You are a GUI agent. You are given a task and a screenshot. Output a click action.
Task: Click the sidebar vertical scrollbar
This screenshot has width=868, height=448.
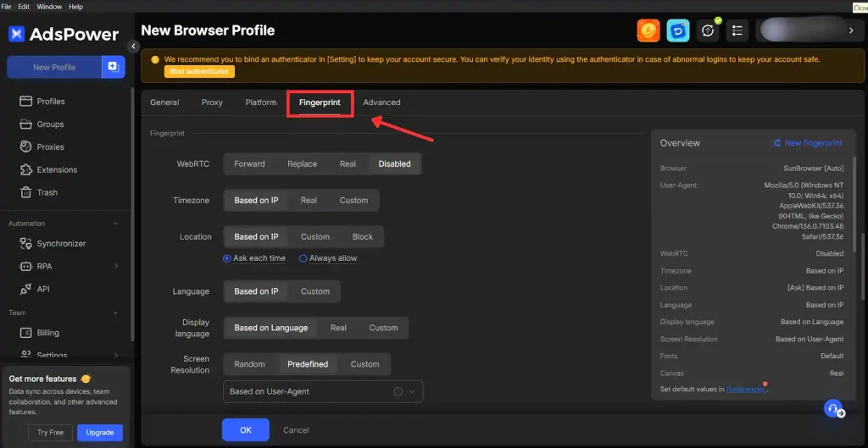[131, 213]
